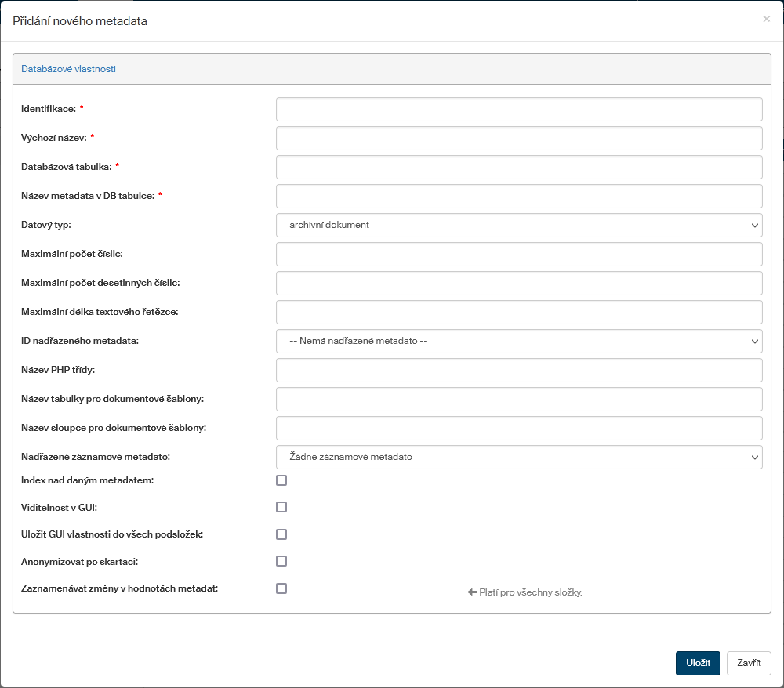Focus the Identifikace input field

(x=519, y=109)
